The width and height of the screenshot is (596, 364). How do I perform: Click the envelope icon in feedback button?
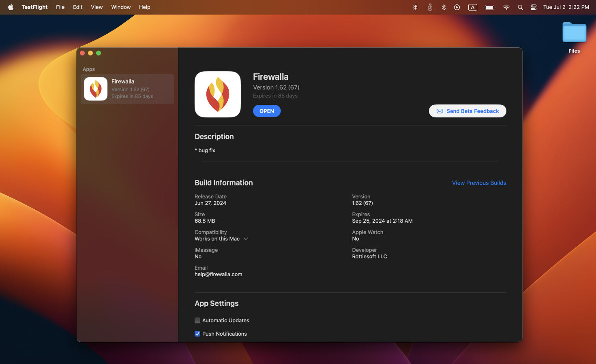click(x=439, y=111)
